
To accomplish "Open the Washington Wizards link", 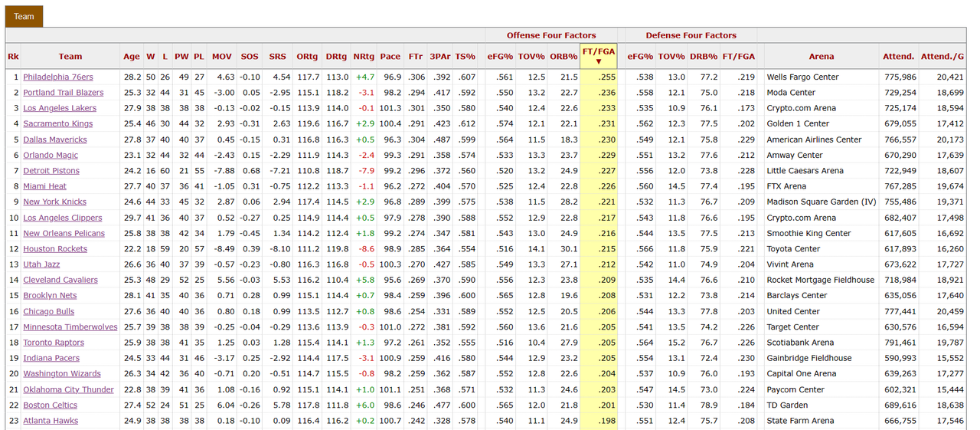I will point(62,373).
